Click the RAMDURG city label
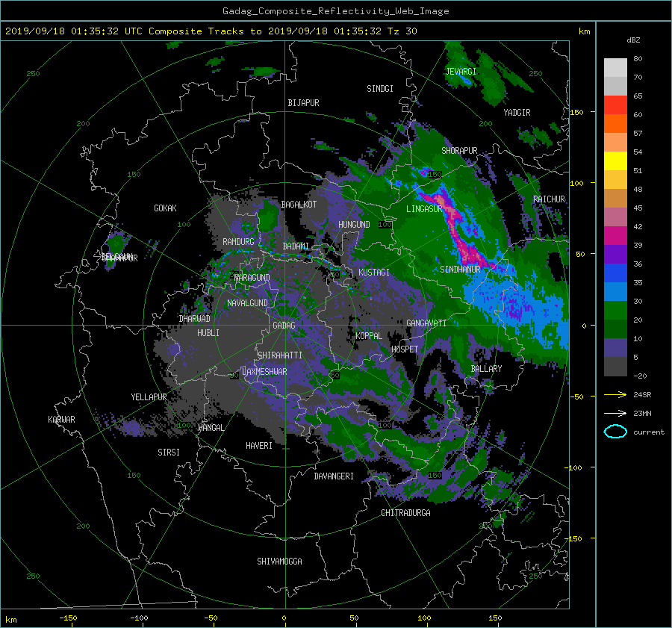The height and width of the screenshot is (628, 672). pos(238,242)
